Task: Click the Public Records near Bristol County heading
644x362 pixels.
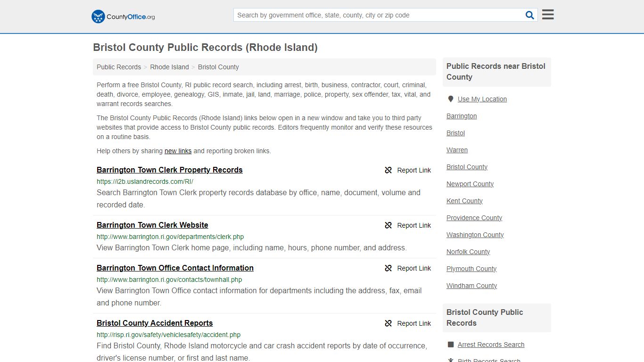Action: (x=496, y=72)
